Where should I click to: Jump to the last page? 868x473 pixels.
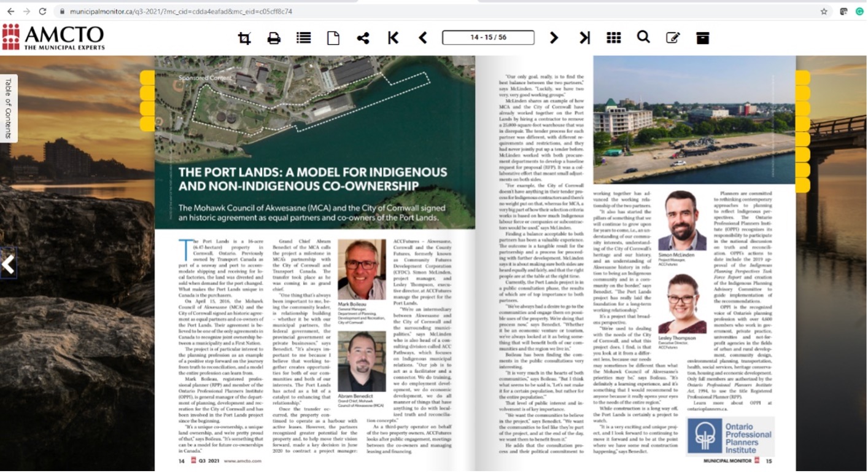click(x=584, y=38)
